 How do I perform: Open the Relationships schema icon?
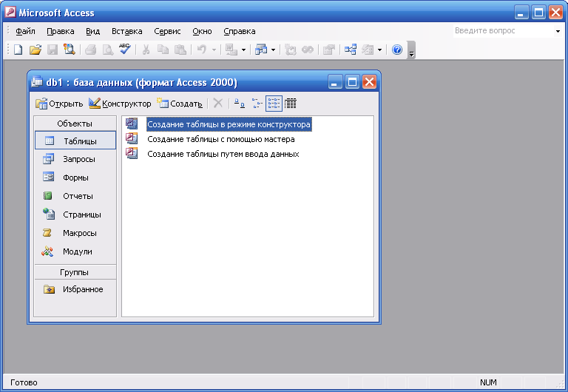pyautogui.click(x=351, y=50)
